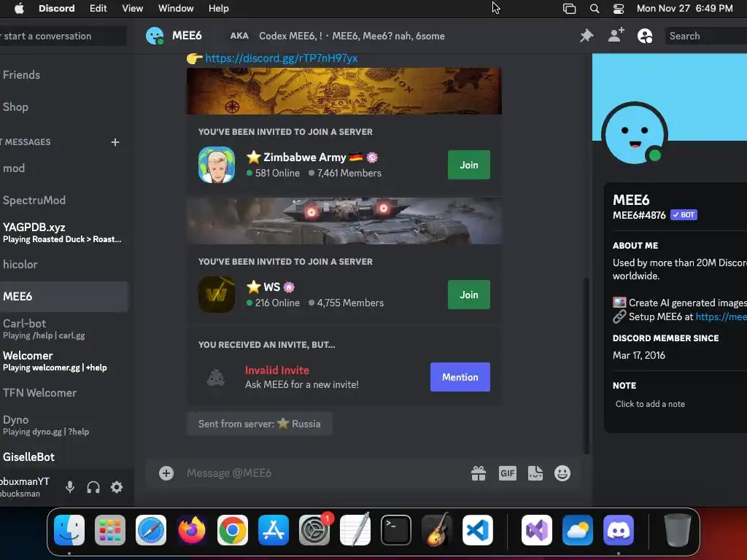Click Zimbabwe Army server avatar
This screenshot has height=560, width=747.
(216, 165)
